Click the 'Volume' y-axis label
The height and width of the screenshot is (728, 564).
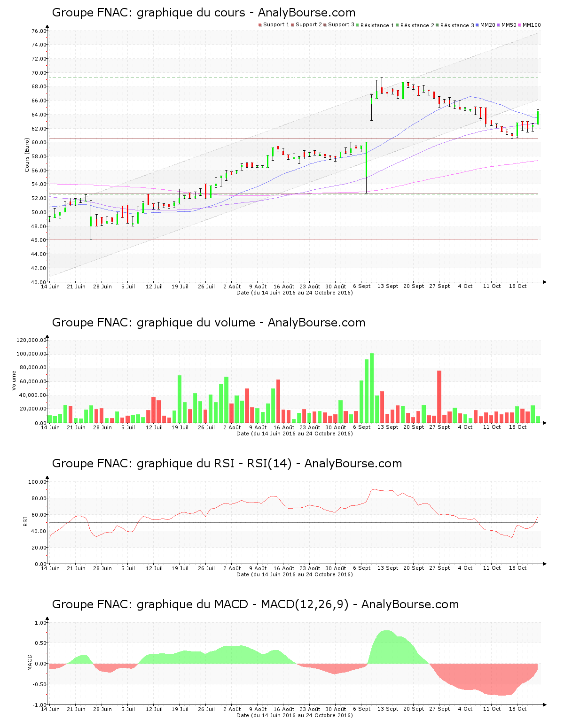[x=14, y=380]
